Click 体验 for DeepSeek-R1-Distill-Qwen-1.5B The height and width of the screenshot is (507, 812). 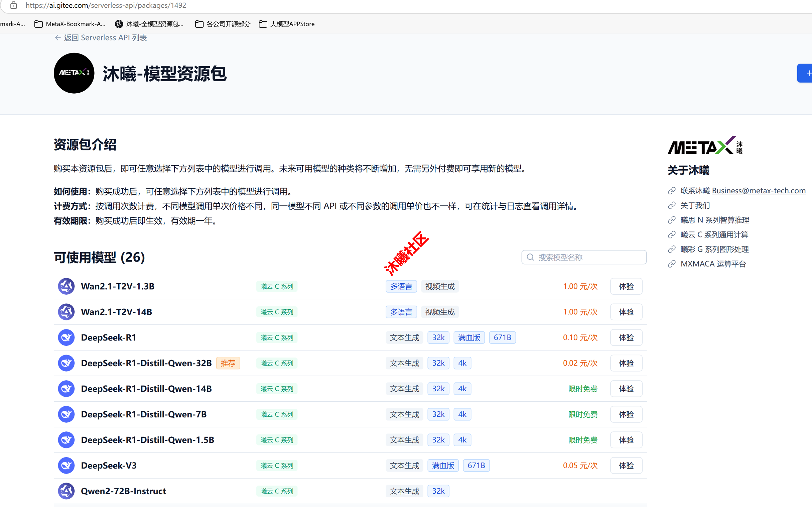tap(626, 440)
